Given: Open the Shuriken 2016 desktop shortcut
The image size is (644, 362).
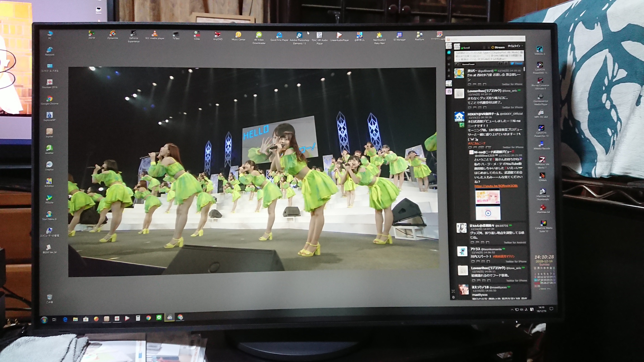Looking at the screenshot, I should [x=49, y=84].
